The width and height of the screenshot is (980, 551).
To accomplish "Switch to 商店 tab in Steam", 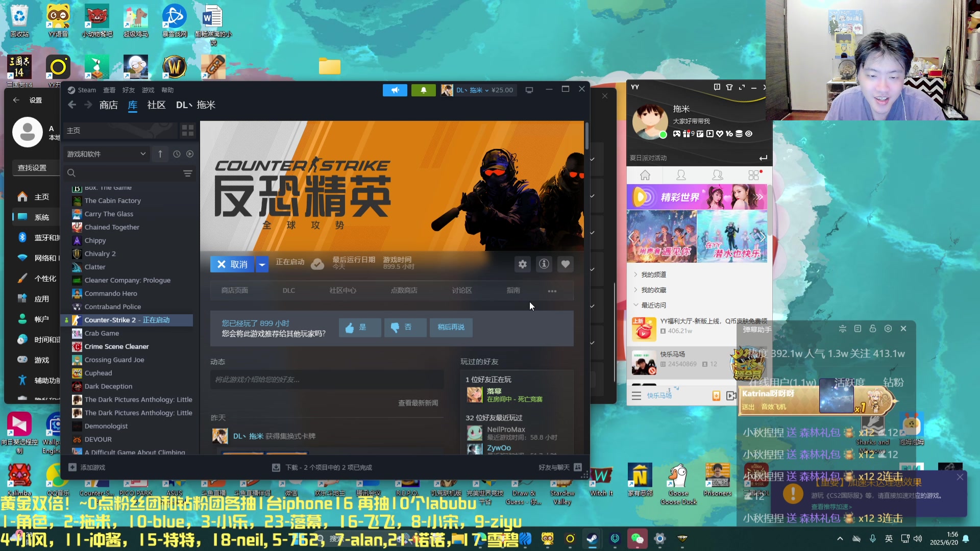I will point(108,105).
